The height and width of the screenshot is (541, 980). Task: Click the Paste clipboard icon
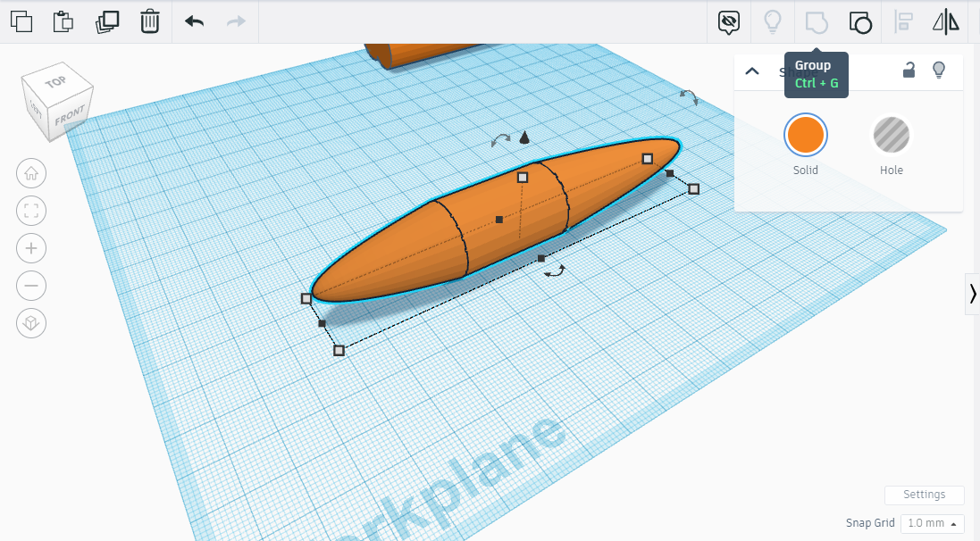point(63,21)
